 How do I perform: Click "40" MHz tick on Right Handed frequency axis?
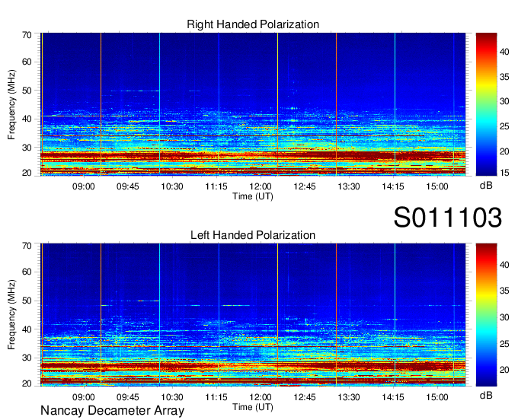click(x=27, y=119)
